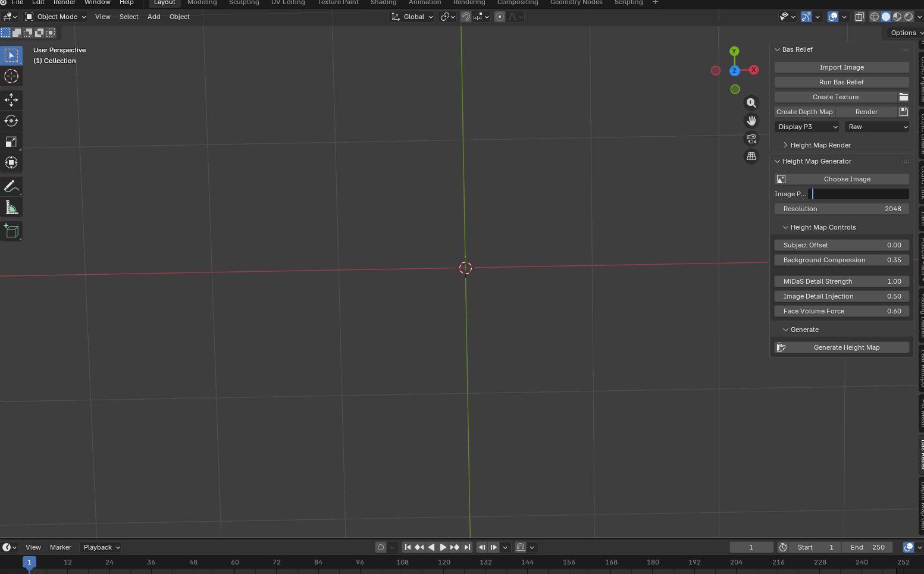924x574 pixels.
Task: Toggle use preview range clock icon
Action: click(784, 547)
